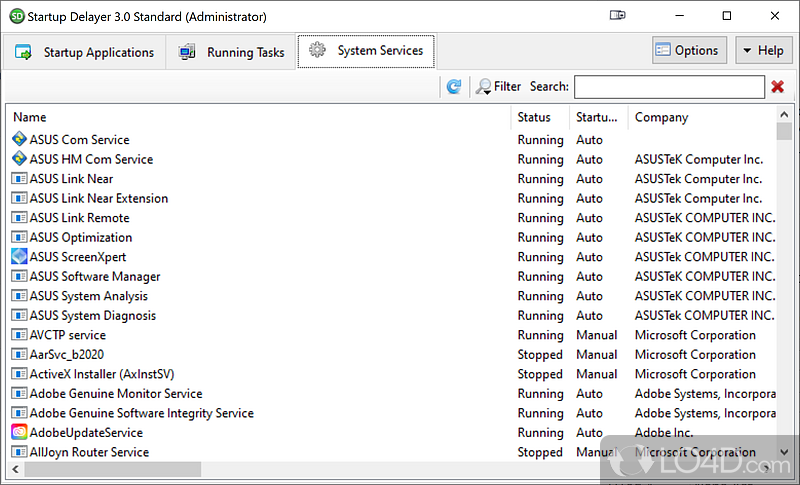Click the compact view icon in title bar
The image size is (800, 485).
click(x=618, y=16)
